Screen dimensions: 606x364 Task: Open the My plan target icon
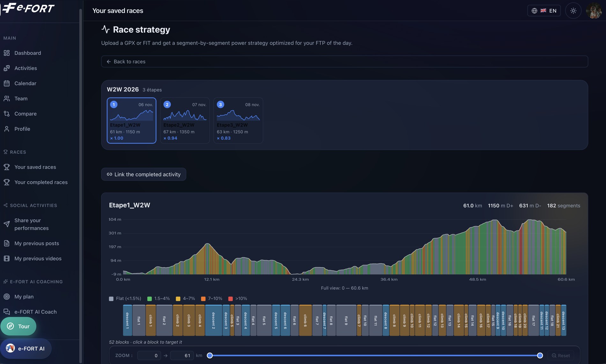coord(7,297)
